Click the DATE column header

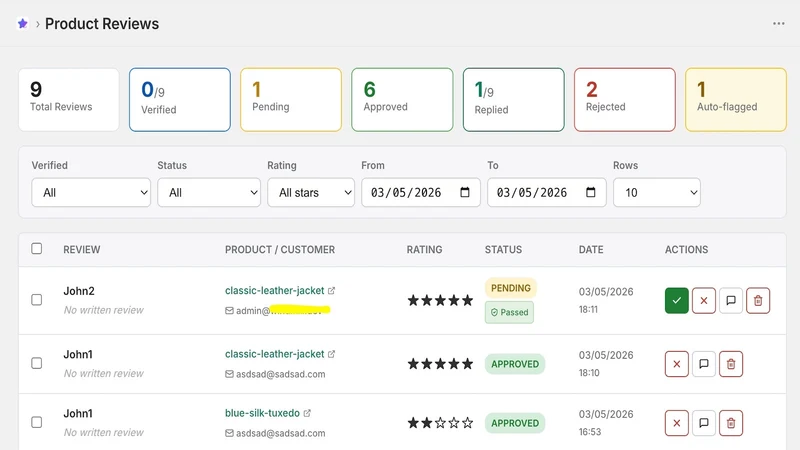[591, 249]
